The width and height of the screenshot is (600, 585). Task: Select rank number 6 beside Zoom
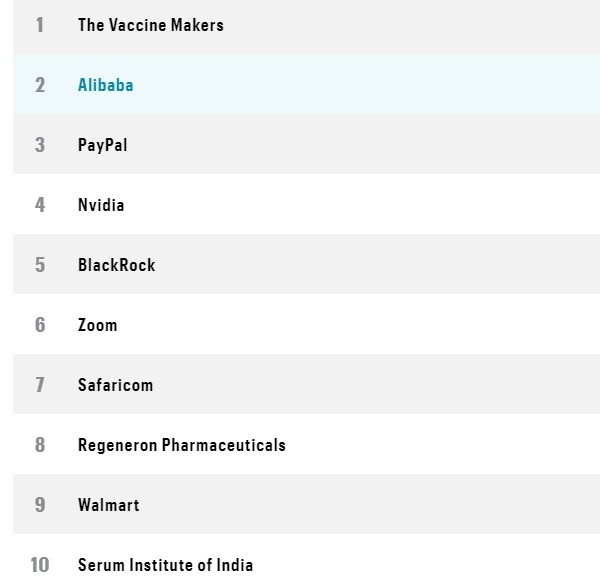tap(40, 325)
